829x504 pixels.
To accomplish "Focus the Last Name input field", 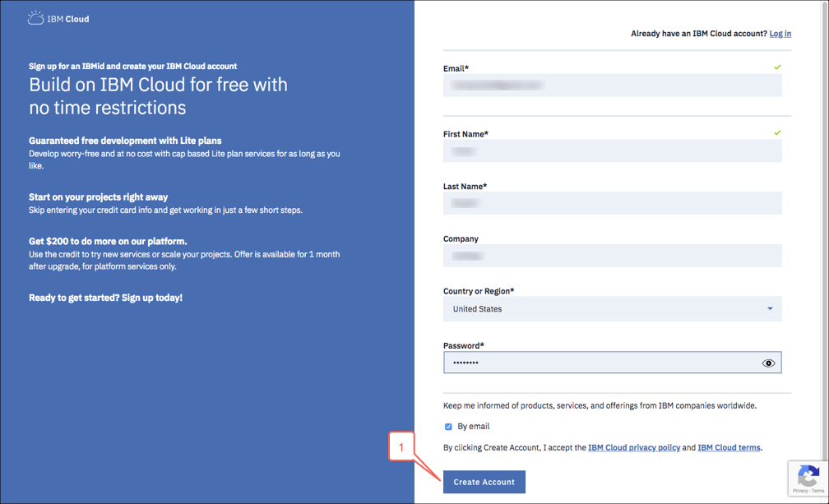I will click(612, 203).
